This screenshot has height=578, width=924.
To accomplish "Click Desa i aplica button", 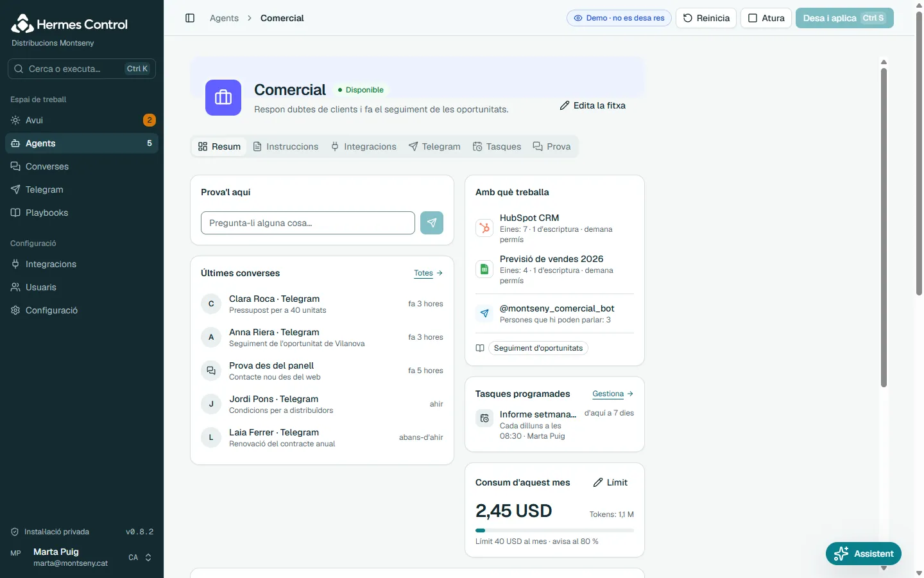I will (x=844, y=18).
